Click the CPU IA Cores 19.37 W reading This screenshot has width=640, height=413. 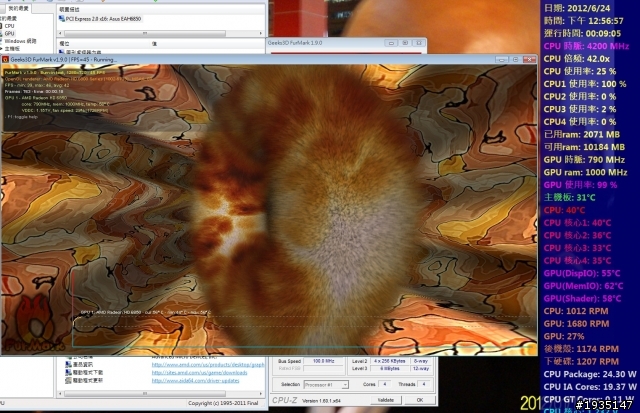coord(590,387)
